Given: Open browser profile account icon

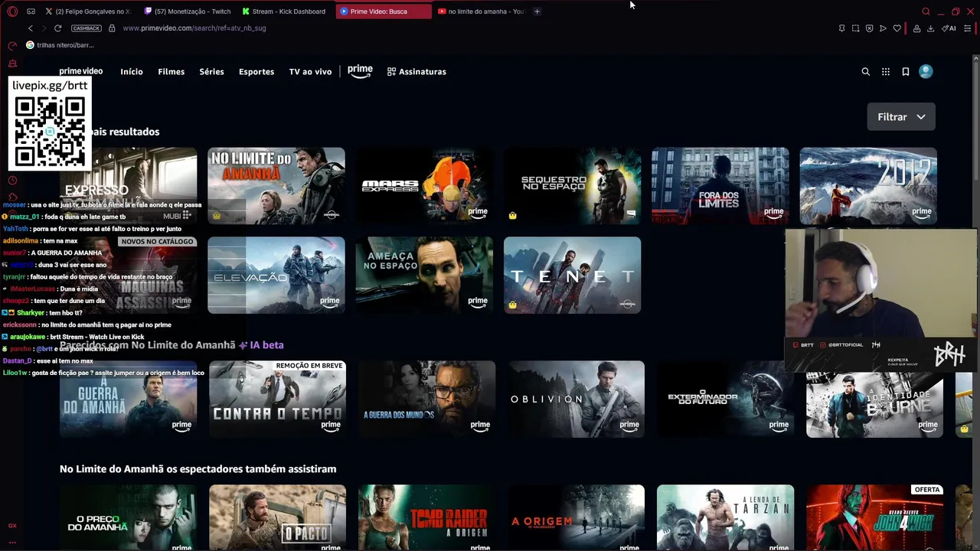Looking at the screenshot, I should tap(916, 28).
